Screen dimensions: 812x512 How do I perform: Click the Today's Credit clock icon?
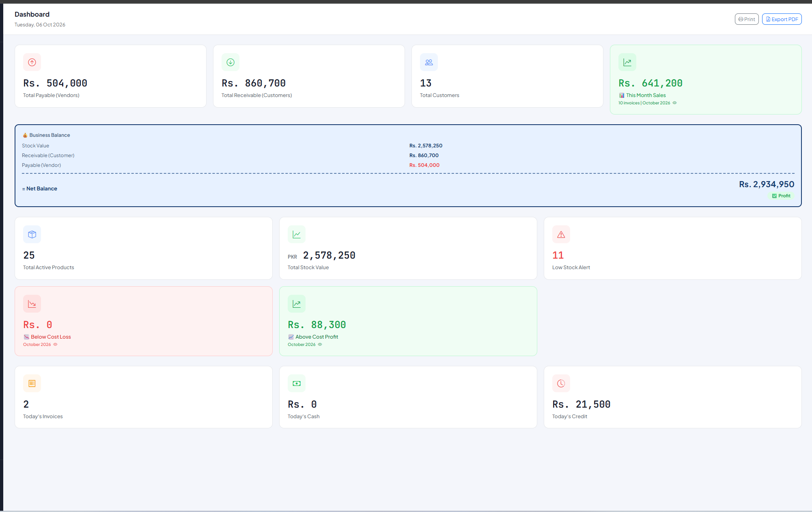pos(561,383)
